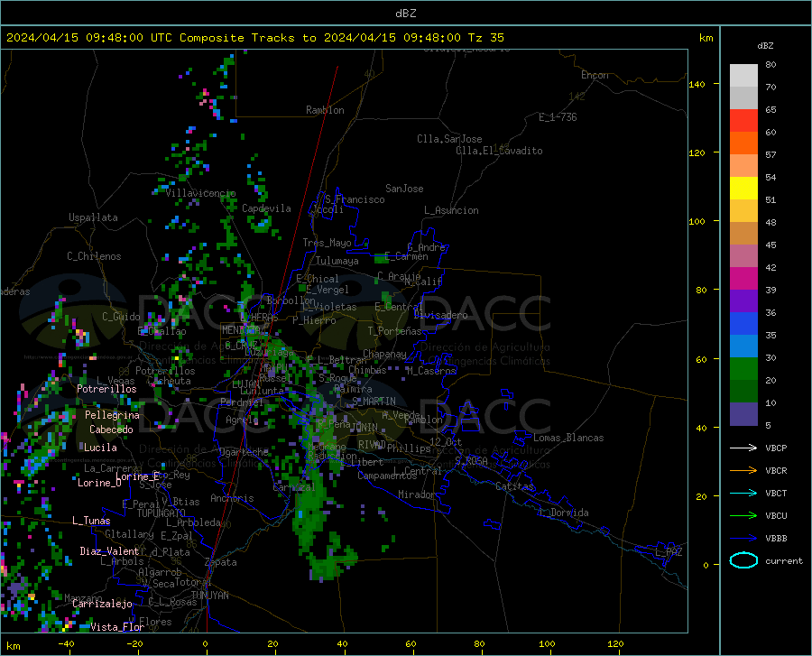
Task: Click the Villavicencio map label
Action: coord(200,193)
